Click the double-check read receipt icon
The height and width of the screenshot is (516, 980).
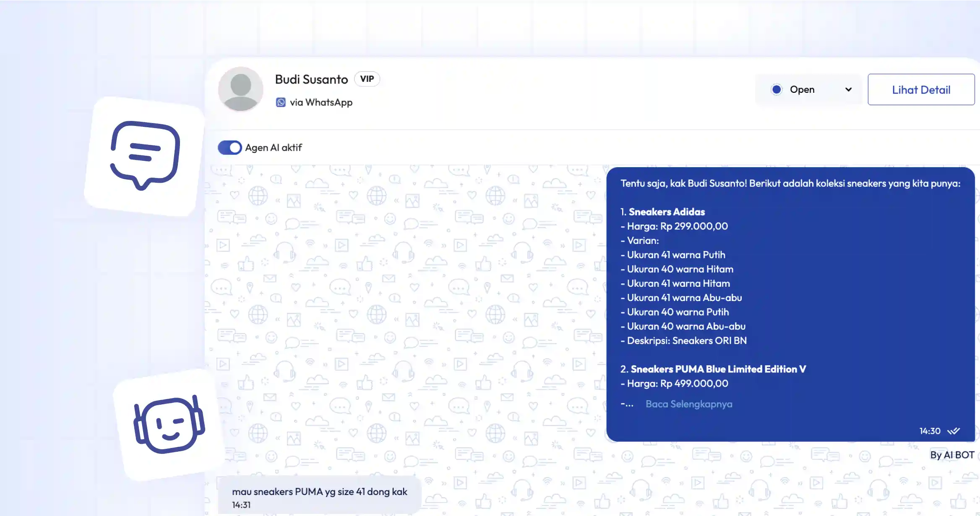point(954,431)
